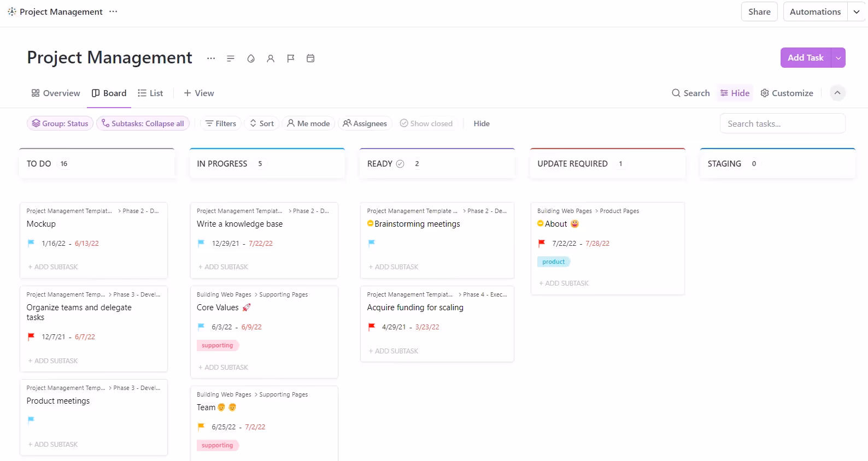Toggle Me mode filter
The height and width of the screenshot is (461, 868).
click(x=308, y=123)
